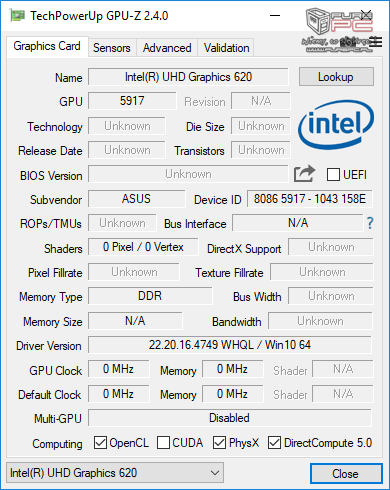Click the 'TechPowerUp GPU-Z 2.4.0' title text

[99, 16]
